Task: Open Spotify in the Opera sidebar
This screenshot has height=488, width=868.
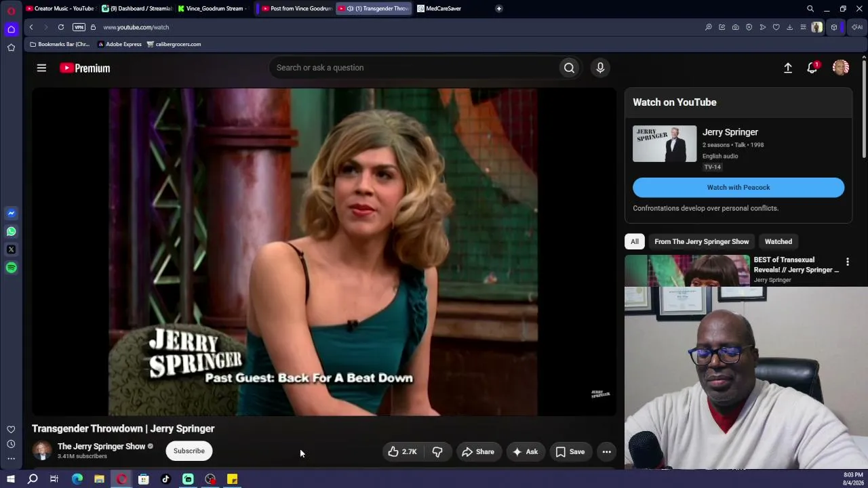Action: coord(11,268)
